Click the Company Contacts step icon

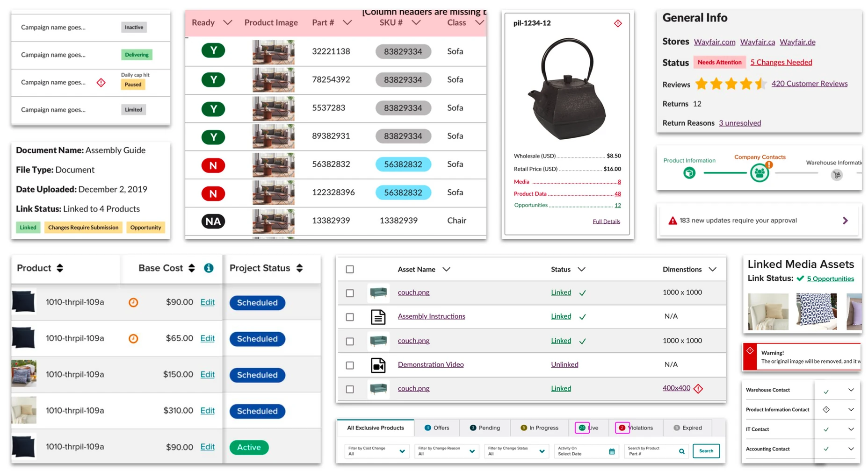tap(760, 173)
